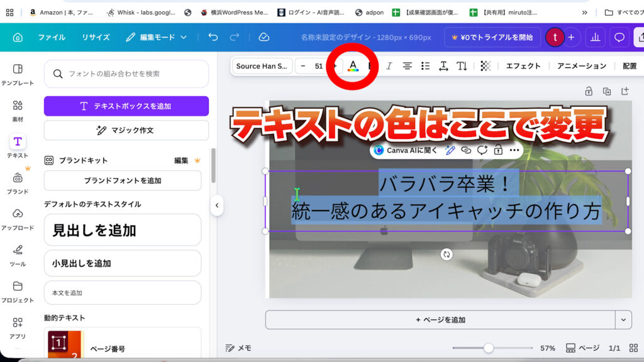644x362 pixels.
Task: Open the text spacing settings
Action: 443,66
